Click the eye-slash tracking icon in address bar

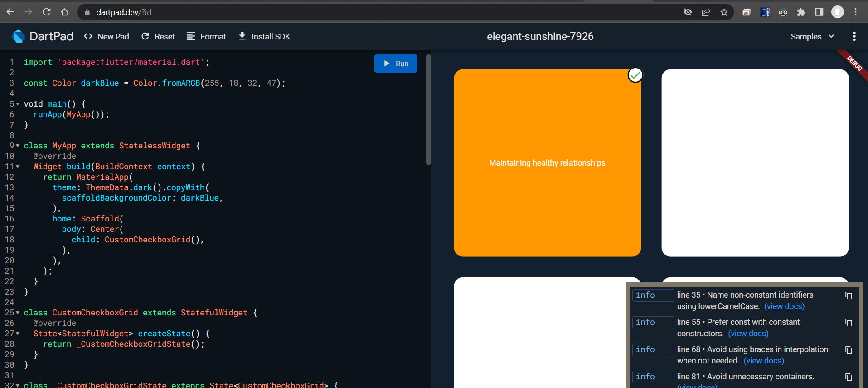tap(688, 12)
